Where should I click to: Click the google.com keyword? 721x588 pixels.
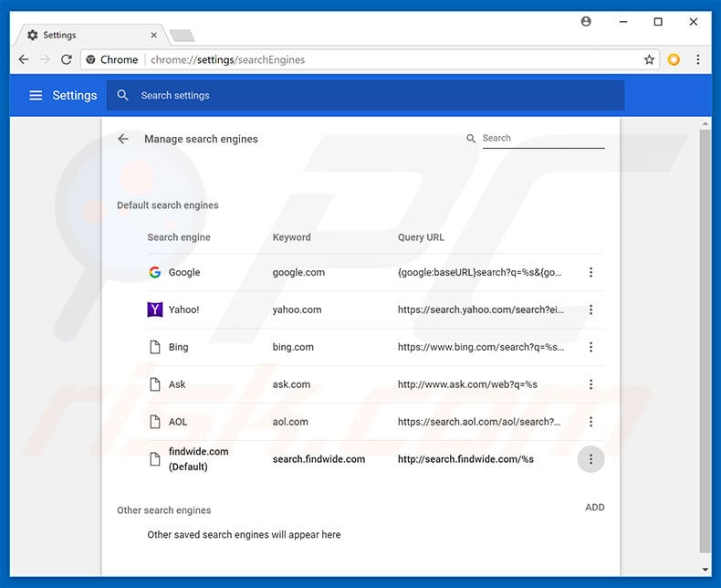click(x=298, y=272)
